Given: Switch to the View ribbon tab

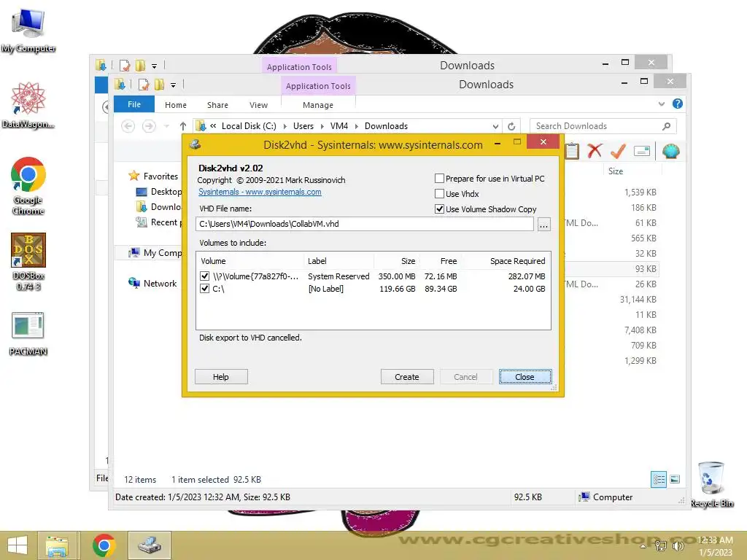Looking at the screenshot, I should [x=258, y=105].
